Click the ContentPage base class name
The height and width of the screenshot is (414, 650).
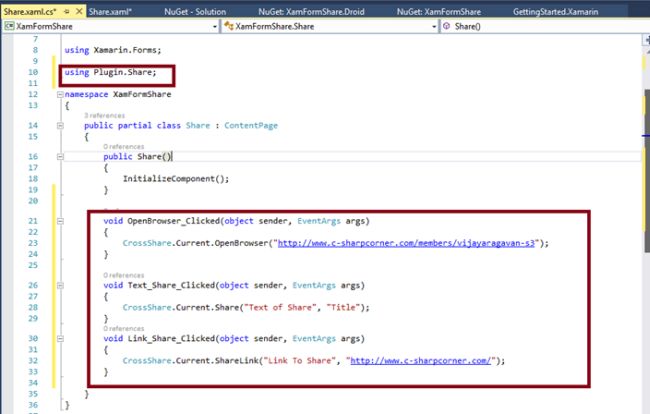(251, 126)
